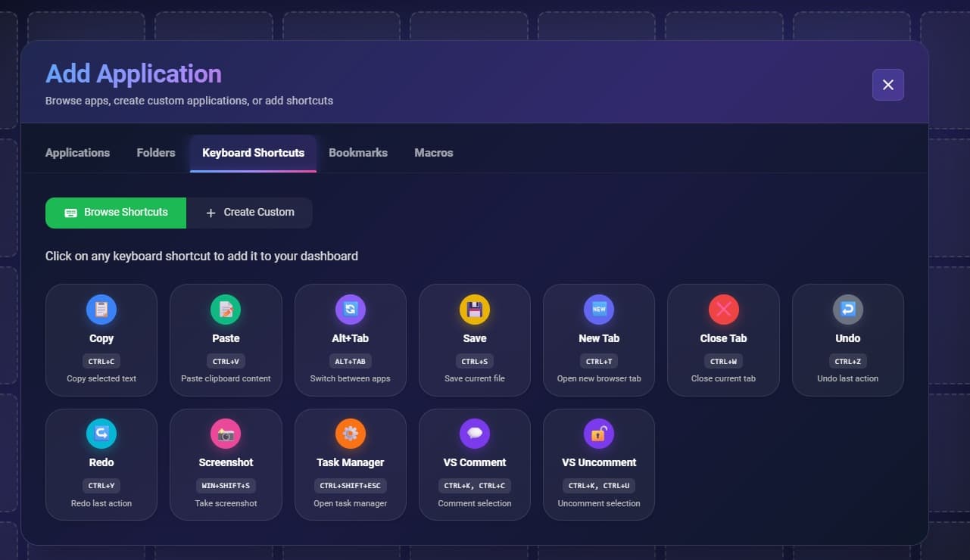Screen dimensions: 970x560
Task: Click the New Tab shortcut icon
Action: pyautogui.click(x=599, y=310)
